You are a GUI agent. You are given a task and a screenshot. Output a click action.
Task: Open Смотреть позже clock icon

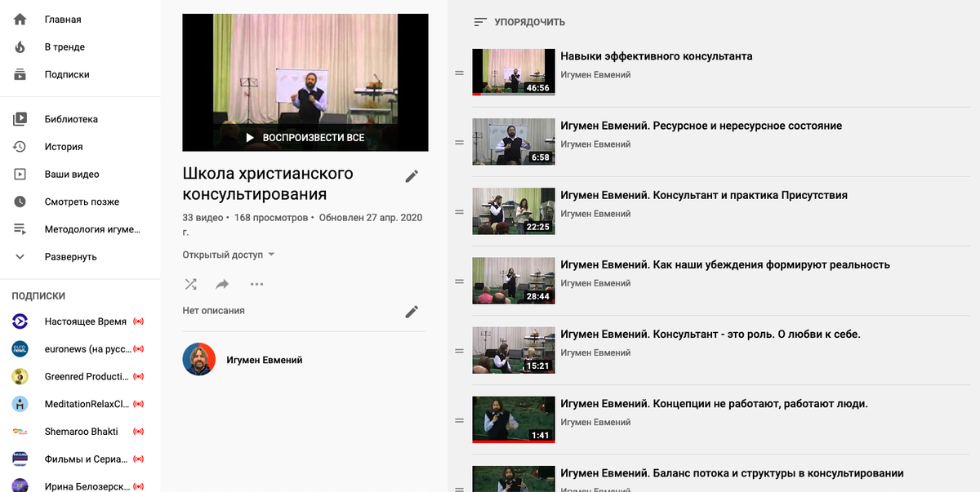pos(20,202)
